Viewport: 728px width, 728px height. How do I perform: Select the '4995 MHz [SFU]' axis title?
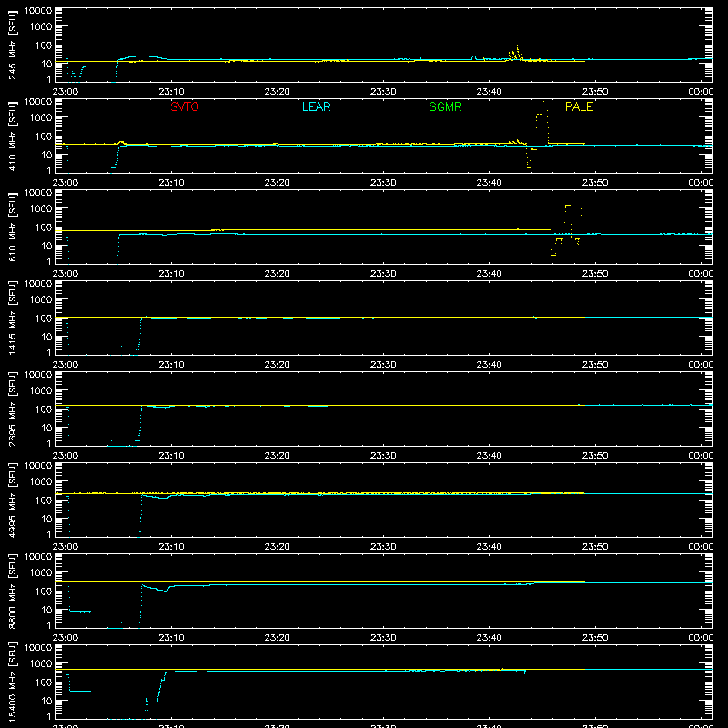[x=12, y=500]
